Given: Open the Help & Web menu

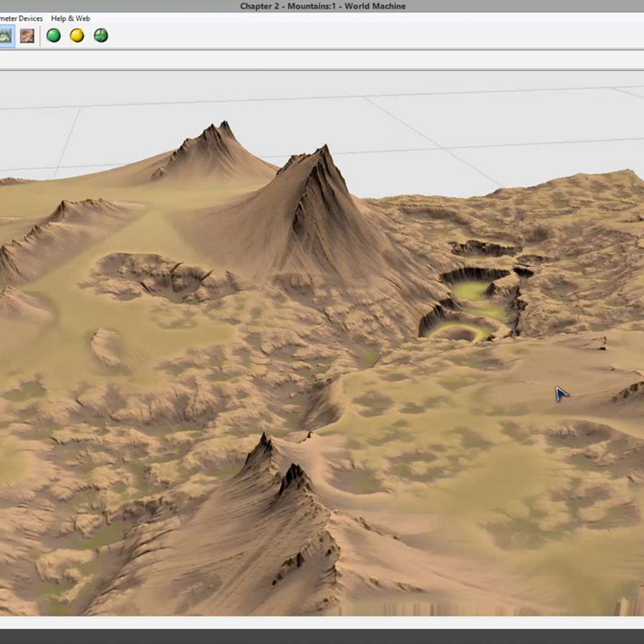Looking at the screenshot, I should tap(70, 18).
